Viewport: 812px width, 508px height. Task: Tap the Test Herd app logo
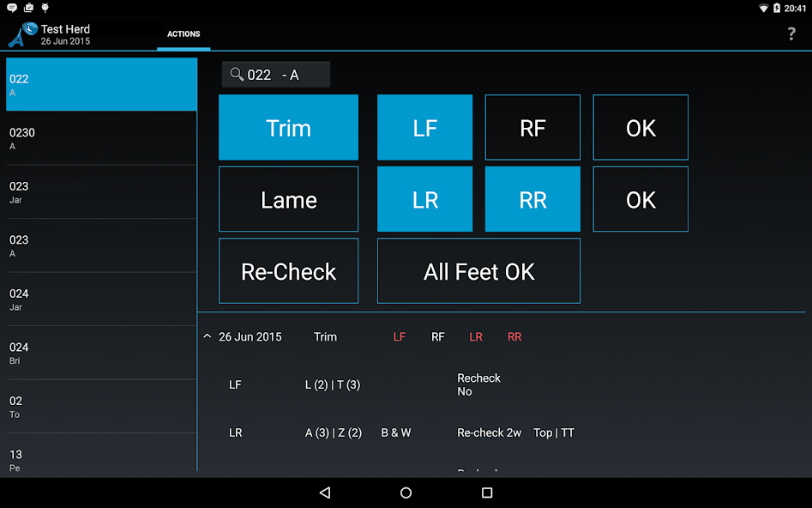click(21, 34)
